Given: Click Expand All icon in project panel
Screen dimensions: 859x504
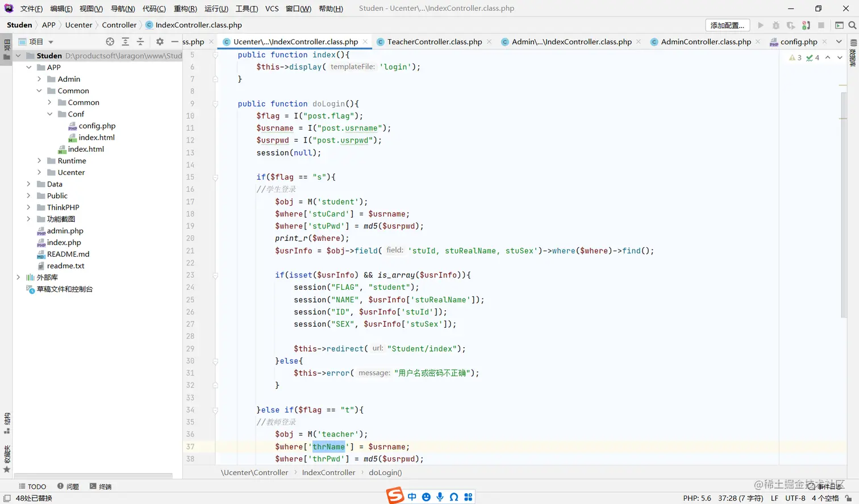Looking at the screenshot, I should tap(126, 41).
